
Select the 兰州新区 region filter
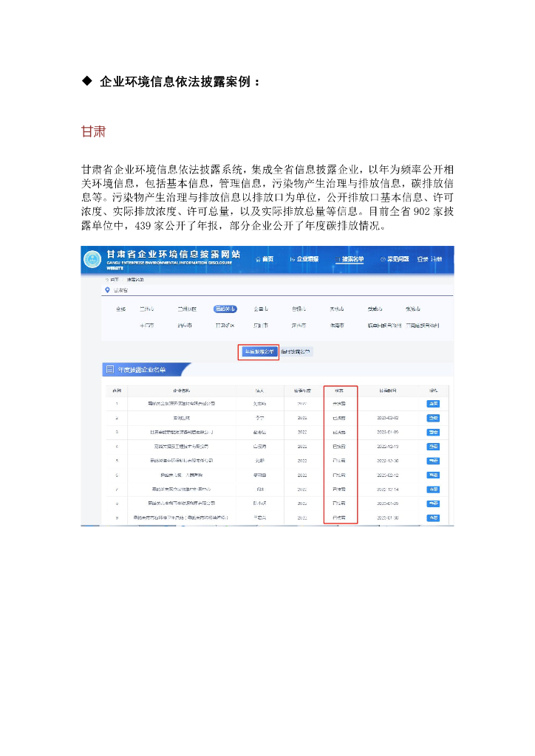tap(187, 309)
